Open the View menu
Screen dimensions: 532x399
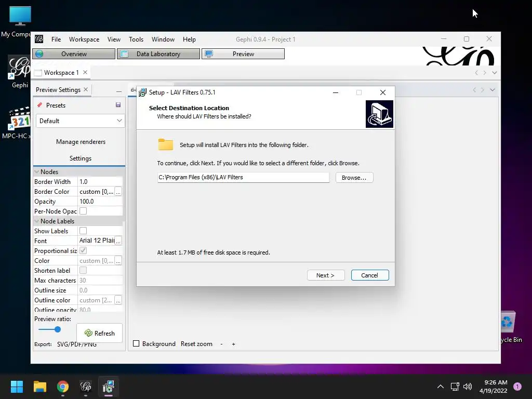[x=114, y=39]
